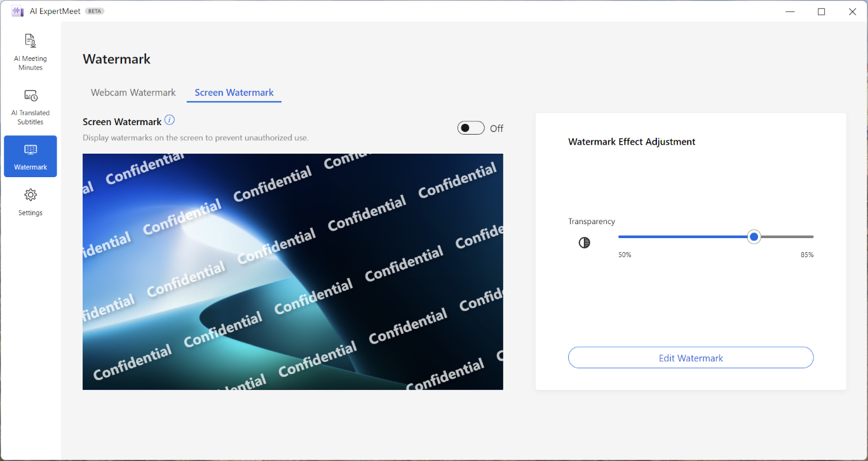868x461 pixels.
Task: Switch to the Webcam Watermark tab
Action: [133, 93]
